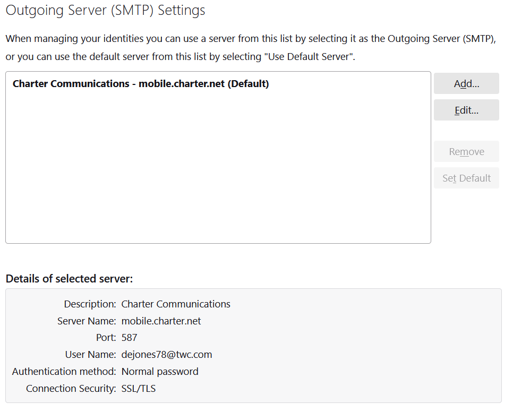Click the Normal password authentication value
The image size is (513, 420).
tap(160, 372)
